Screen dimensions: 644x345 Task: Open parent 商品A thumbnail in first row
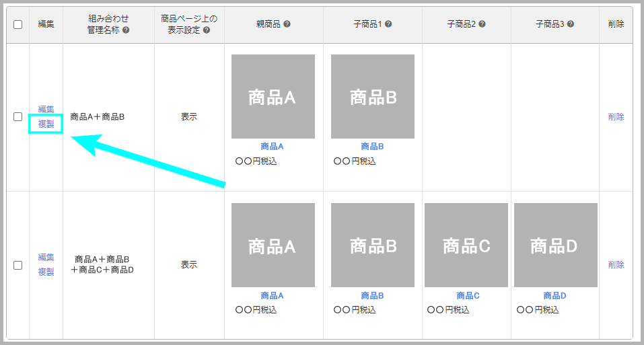(273, 96)
